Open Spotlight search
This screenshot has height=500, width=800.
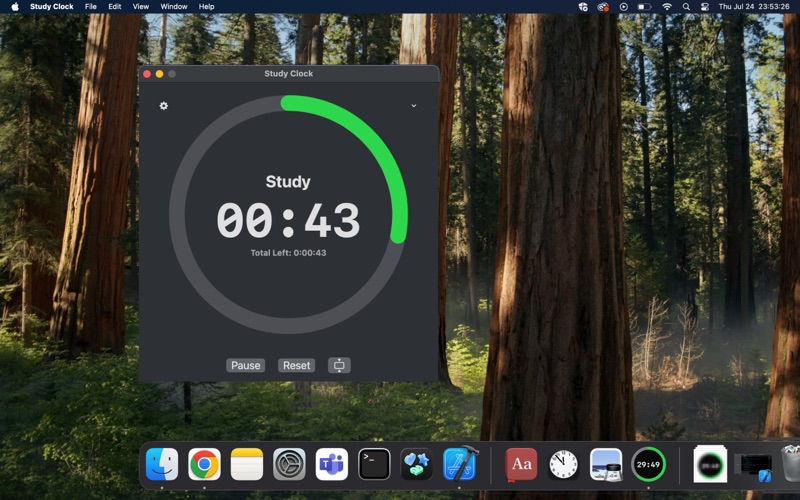(x=686, y=7)
